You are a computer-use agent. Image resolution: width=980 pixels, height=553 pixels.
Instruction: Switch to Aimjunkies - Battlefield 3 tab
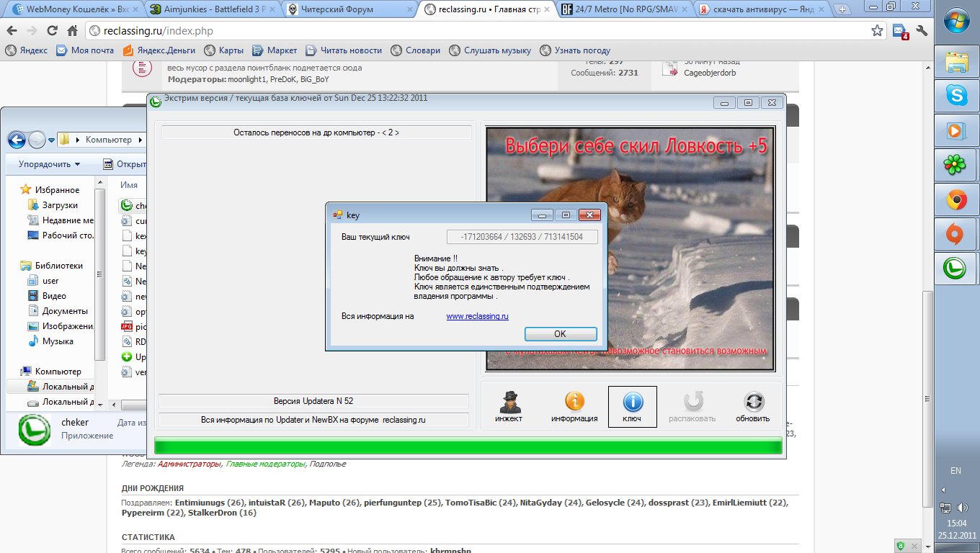click(211, 10)
